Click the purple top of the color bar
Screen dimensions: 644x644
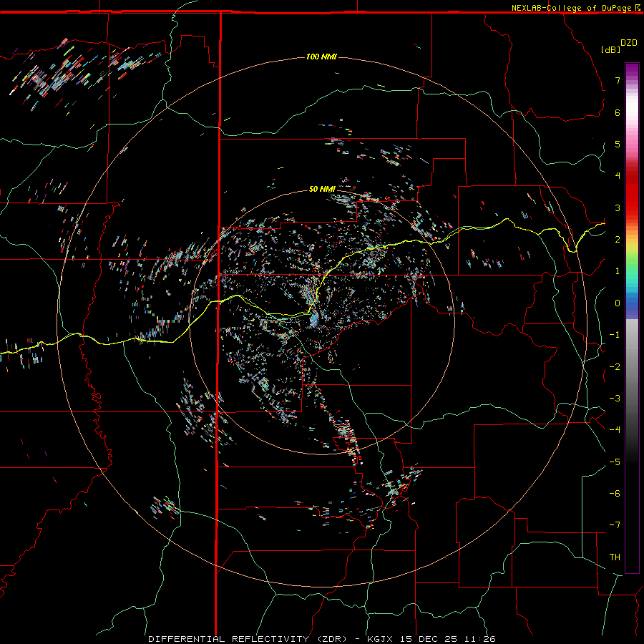point(632,70)
